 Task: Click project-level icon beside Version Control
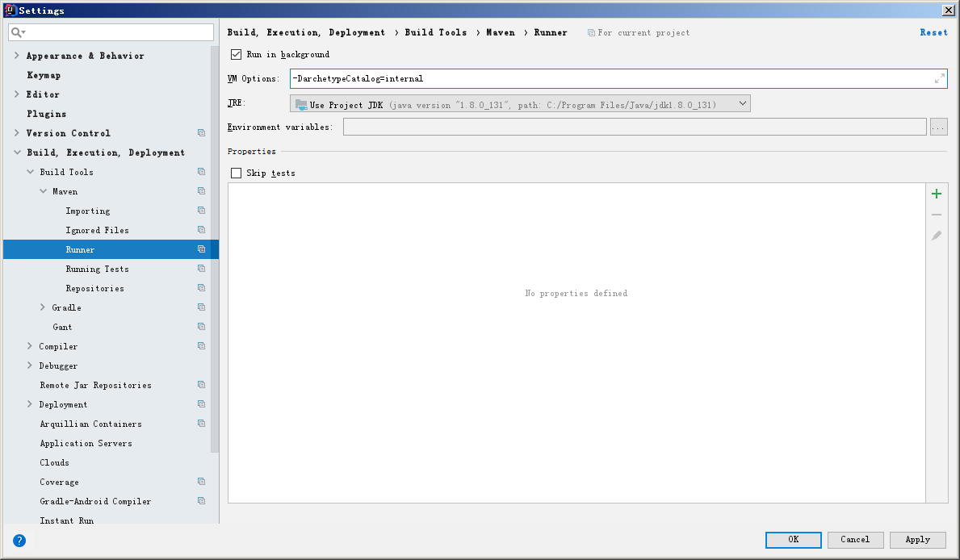pyautogui.click(x=201, y=133)
